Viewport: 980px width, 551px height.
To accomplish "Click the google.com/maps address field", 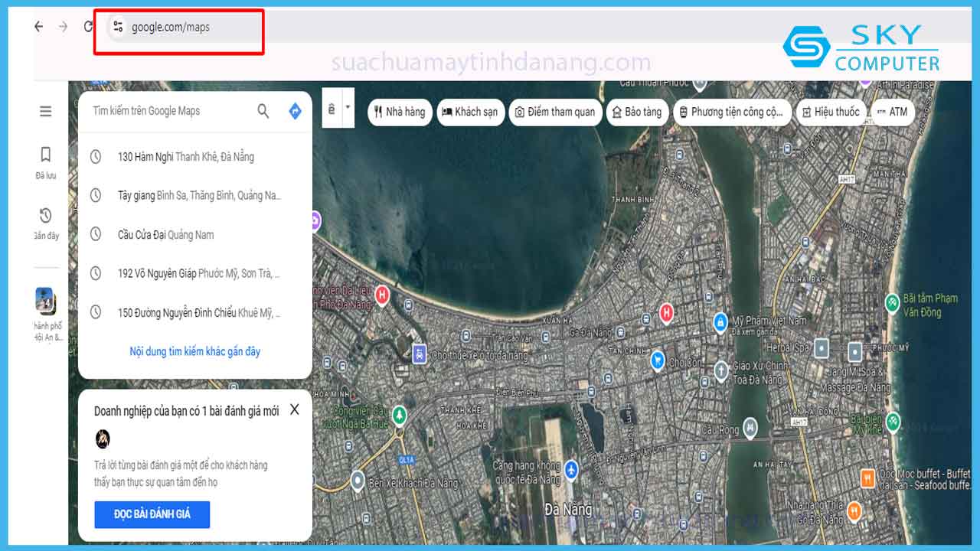I will 171,27.
